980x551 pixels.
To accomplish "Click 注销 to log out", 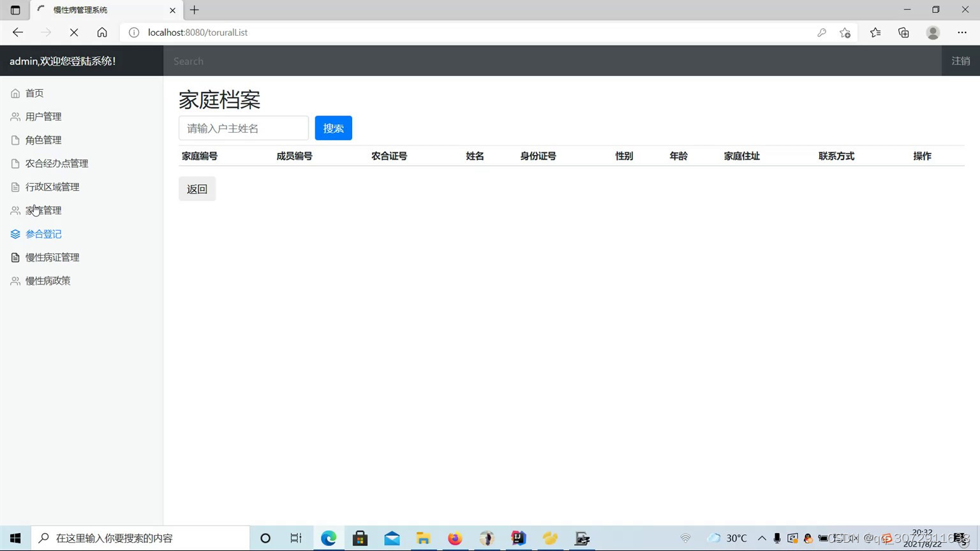I will [961, 61].
